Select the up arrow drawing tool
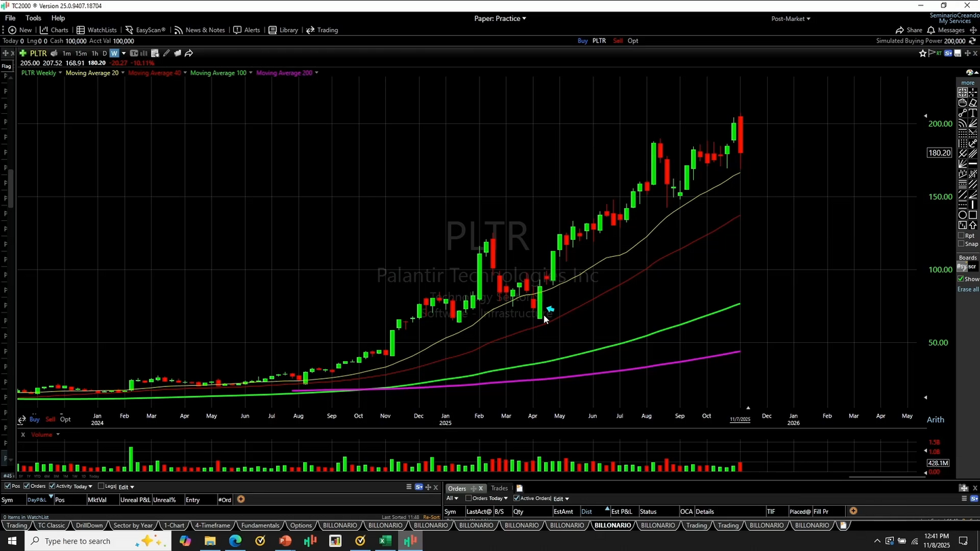Viewport: 980px width, 551px height. tap(973, 225)
